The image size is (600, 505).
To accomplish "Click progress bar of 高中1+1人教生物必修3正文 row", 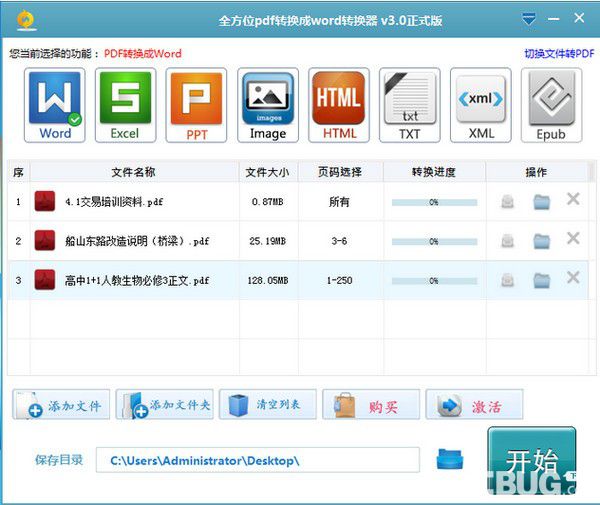I will [x=434, y=281].
